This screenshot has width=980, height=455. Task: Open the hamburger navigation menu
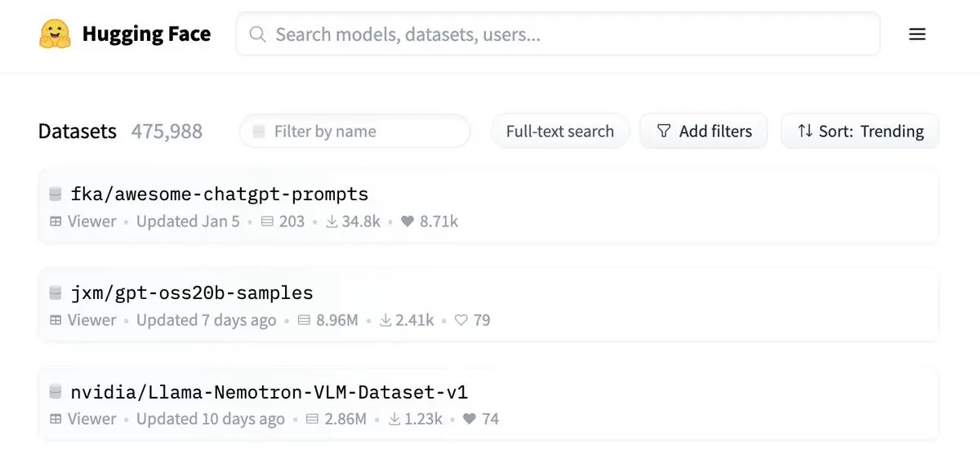[917, 34]
